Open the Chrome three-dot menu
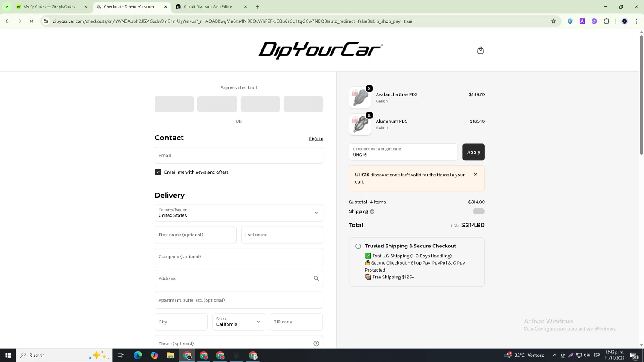Viewport: 644px width, 362px height. coord(636,21)
